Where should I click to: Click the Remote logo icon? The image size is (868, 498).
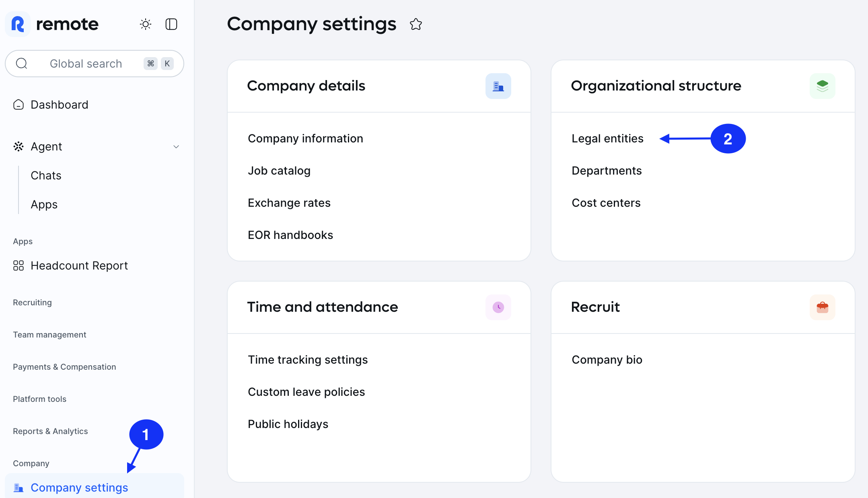(x=18, y=24)
